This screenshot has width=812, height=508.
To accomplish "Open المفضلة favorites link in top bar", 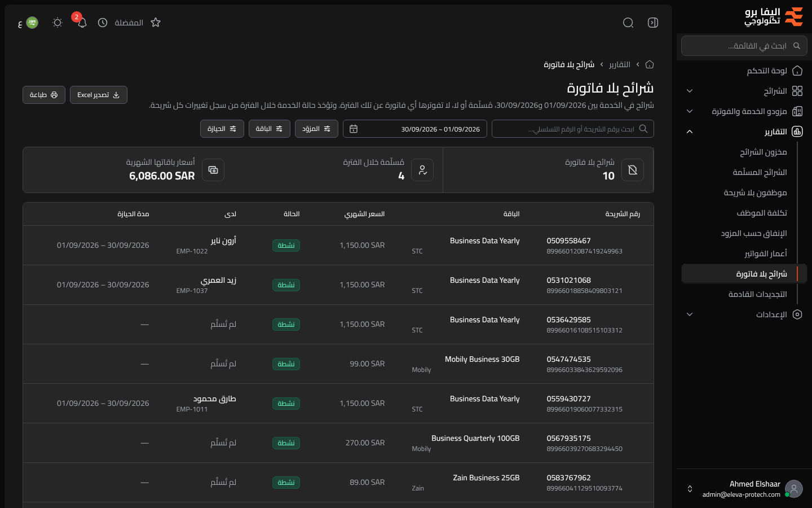I will [x=129, y=23].
